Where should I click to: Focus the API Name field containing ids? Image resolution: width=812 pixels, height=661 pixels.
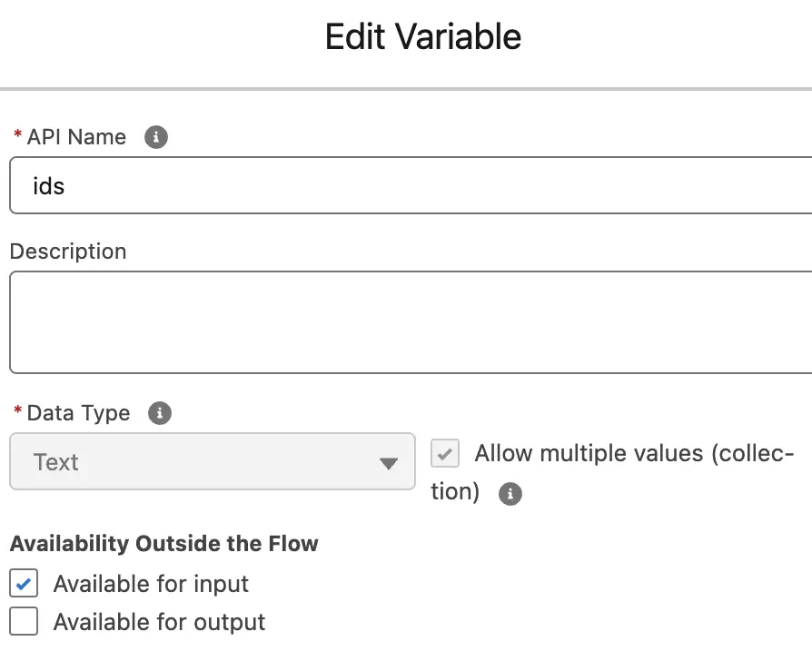[x=411, y=185]
